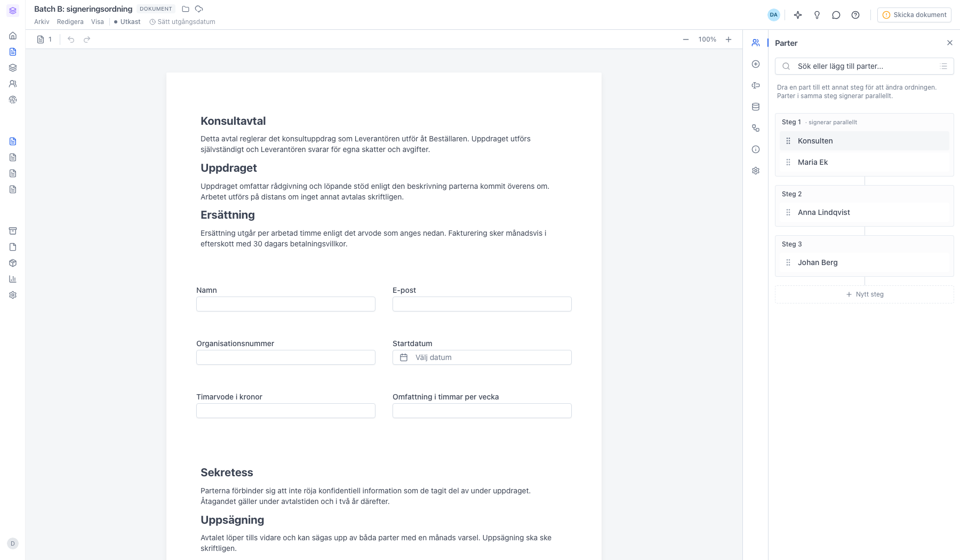Zoom out with the minus icon

tap(686, 39)
